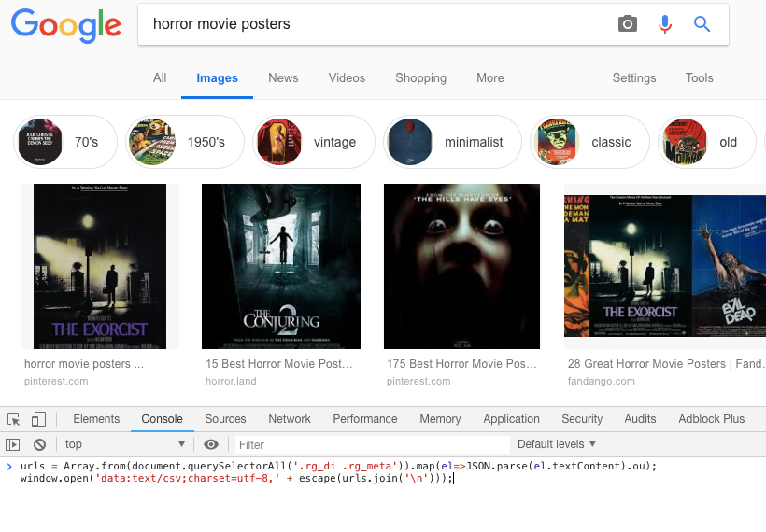Switch to the DevTools Elements tab
The width and height of the screenshot is (766, 532).
click(96, 419)
